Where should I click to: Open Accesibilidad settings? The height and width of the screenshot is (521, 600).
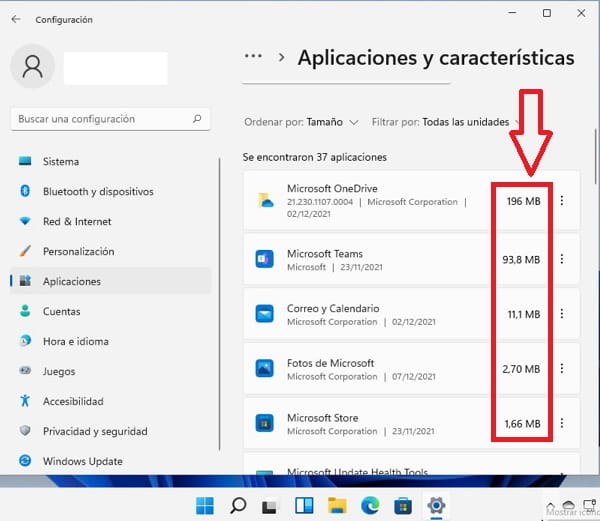pyautogui.click(x=111, y=401)
